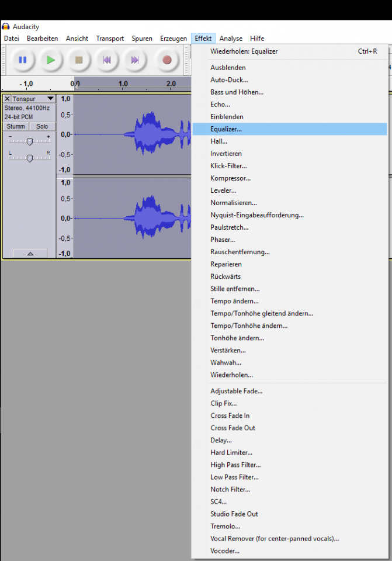Viewport: 392px width, 561px height.
Task: Adjust the track gain slider
Action: point(29,141)
